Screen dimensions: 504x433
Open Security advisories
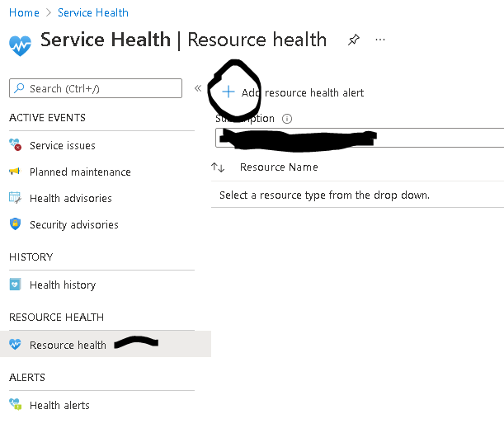click(x=74, y=224)
